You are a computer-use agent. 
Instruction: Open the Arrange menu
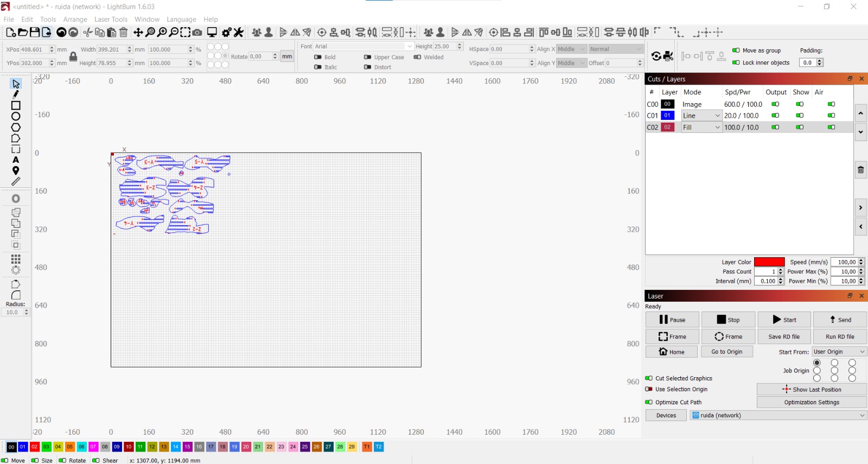[75, 20]
